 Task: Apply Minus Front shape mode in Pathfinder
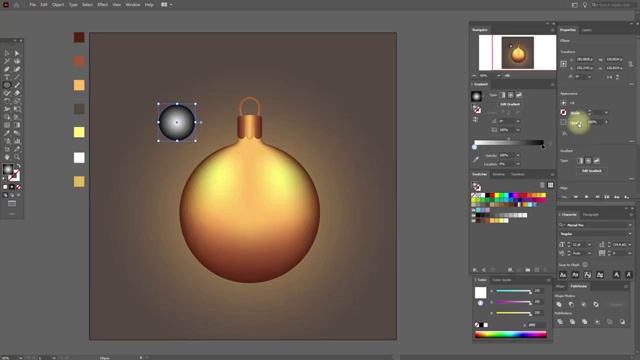(571, 304)
